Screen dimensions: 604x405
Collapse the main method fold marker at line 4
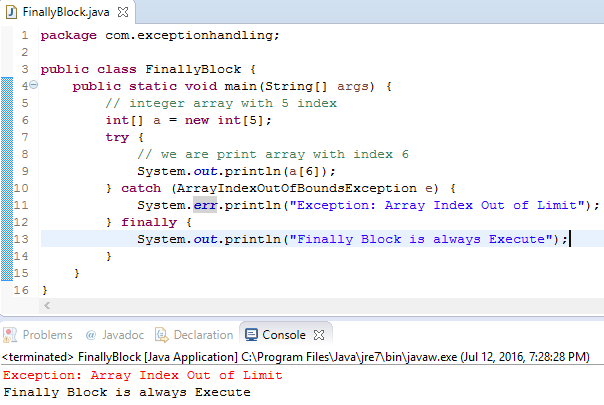[34, 84]
